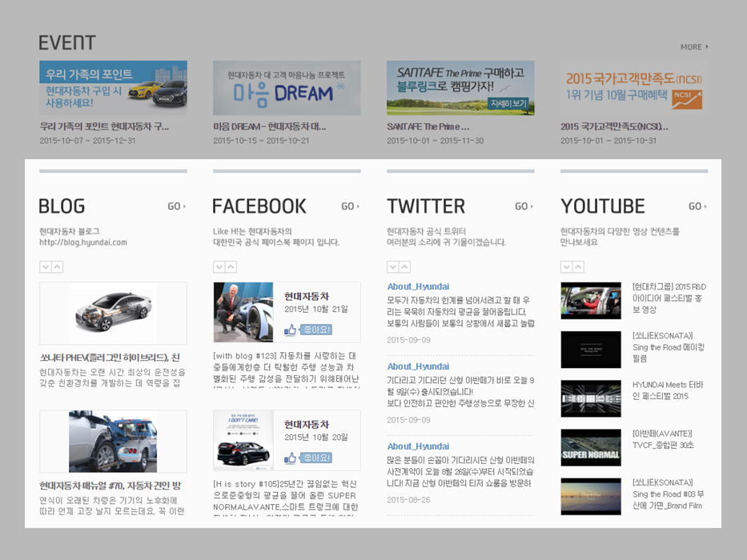
Task: Like the October 20 Facebook post
Action: pos(308,458)
